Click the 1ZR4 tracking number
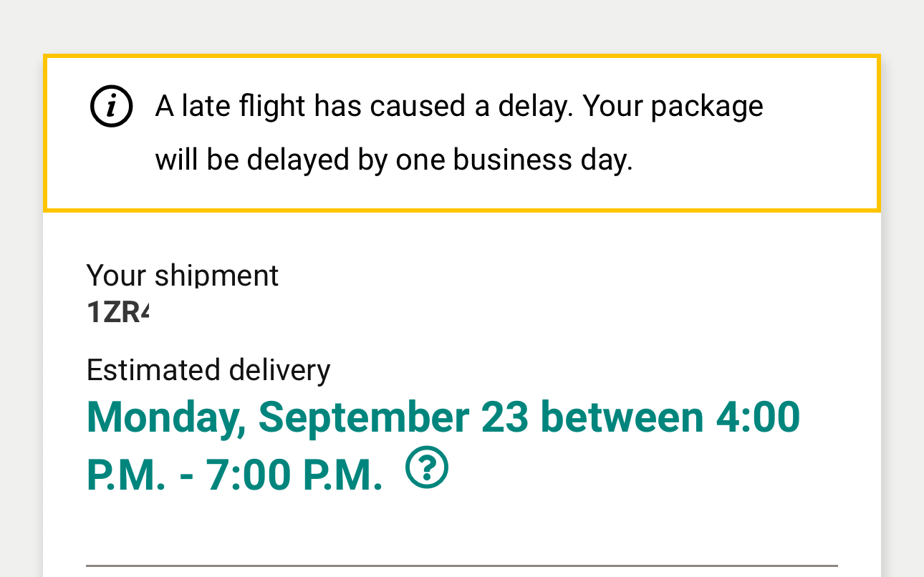The height and width of the screenshot is (577, 924). [117, 313]
